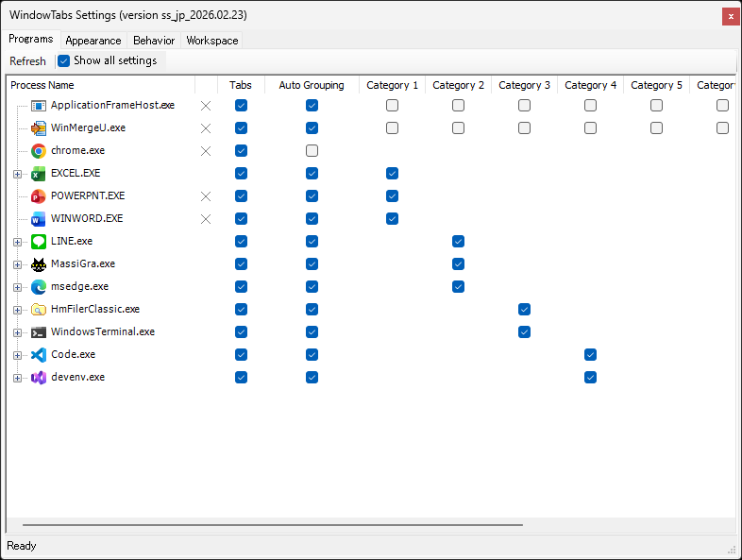Select the WinMergeU.exe row name
The image size is (742, 560).
click(x=88, y=127)
